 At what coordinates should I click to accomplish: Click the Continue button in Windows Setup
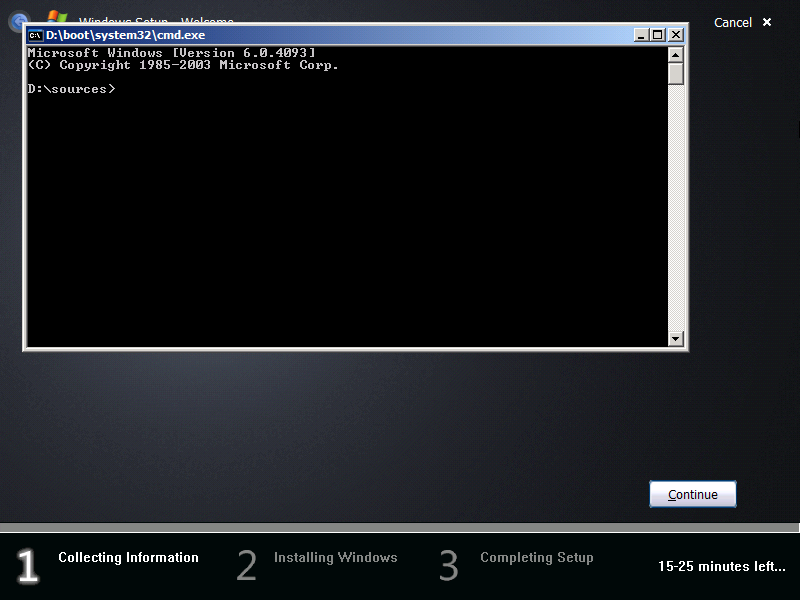click(x=692, y=494)
